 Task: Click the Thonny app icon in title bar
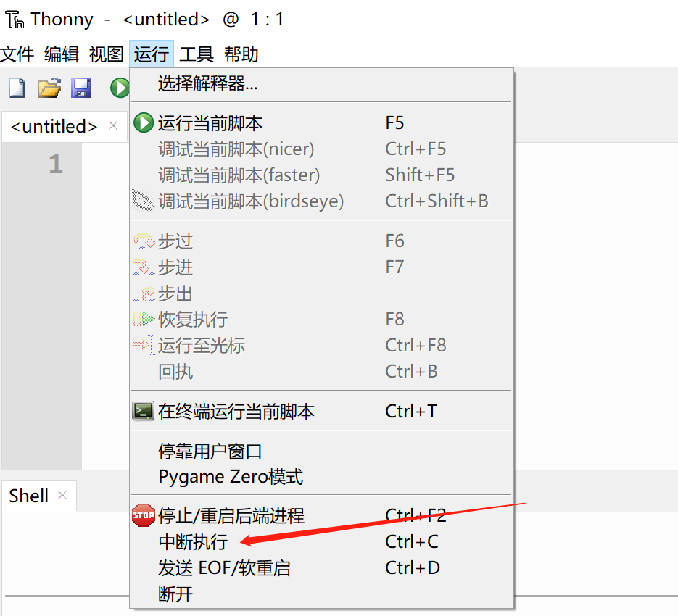pyautogui.click(x=15, y=20)
